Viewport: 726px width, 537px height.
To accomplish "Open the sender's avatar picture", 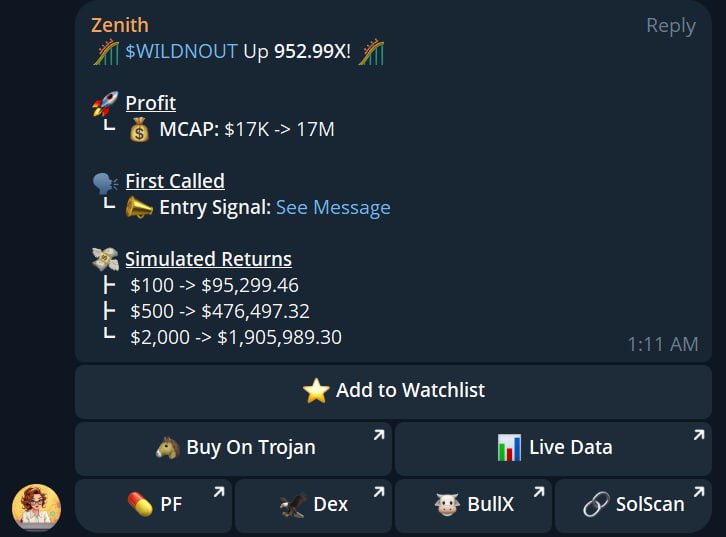I will tap(37, 507).
